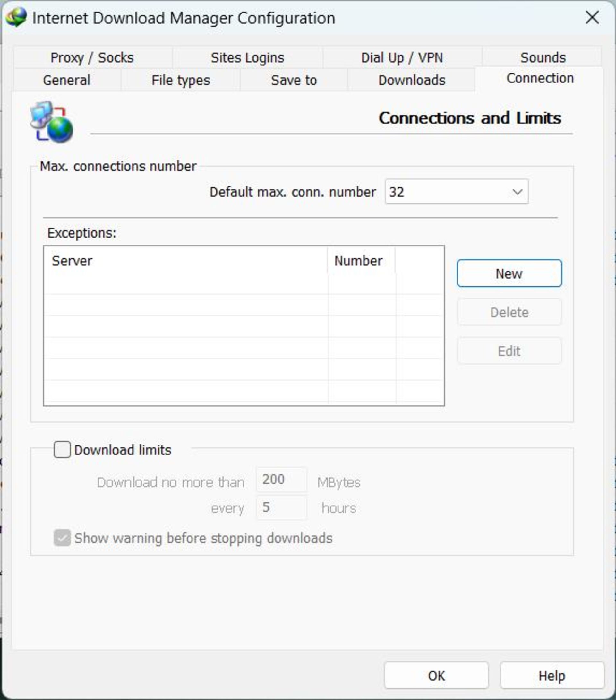
Task: Open the Downloads tab
Action: 412,80
